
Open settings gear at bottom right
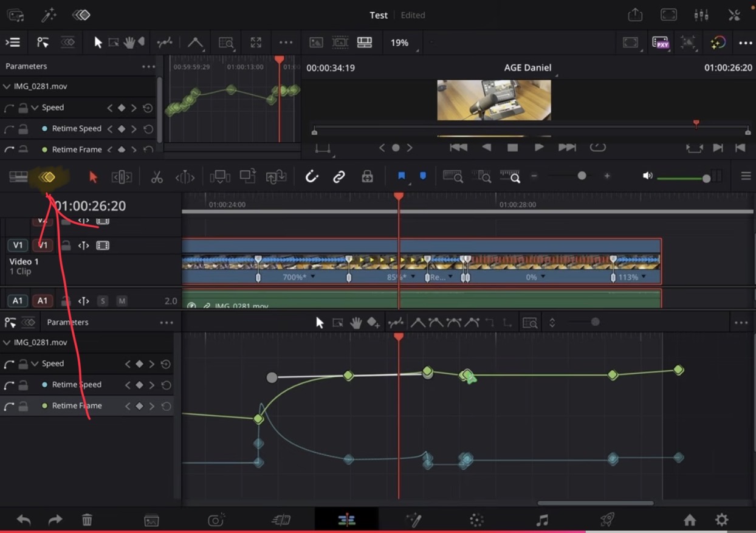721,520
